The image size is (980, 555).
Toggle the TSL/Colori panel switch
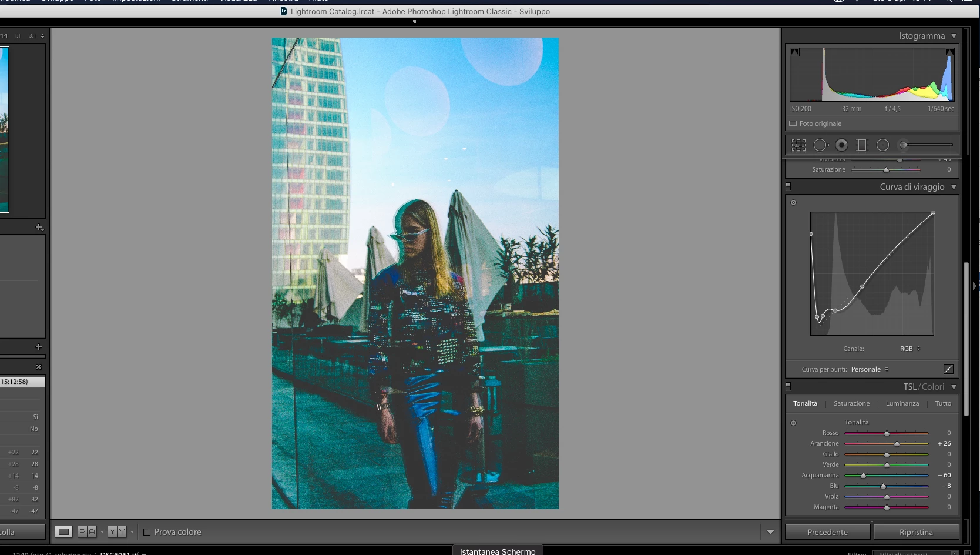pos(788,386)
